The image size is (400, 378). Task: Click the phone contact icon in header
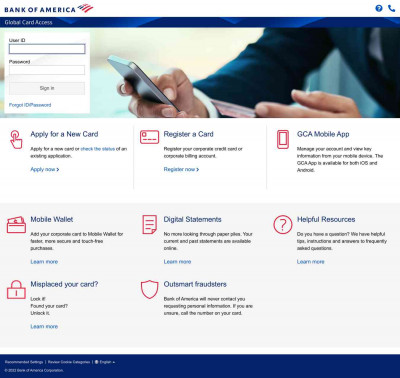392,8
